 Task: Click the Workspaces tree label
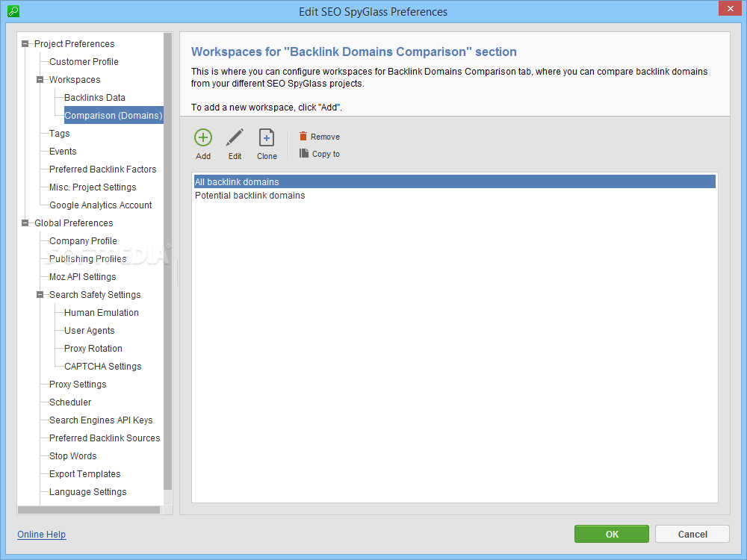point(75,80)
